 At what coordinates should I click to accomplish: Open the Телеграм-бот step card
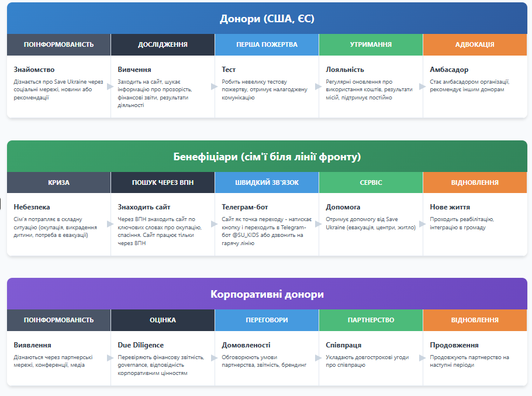click(x=267, y=224)
